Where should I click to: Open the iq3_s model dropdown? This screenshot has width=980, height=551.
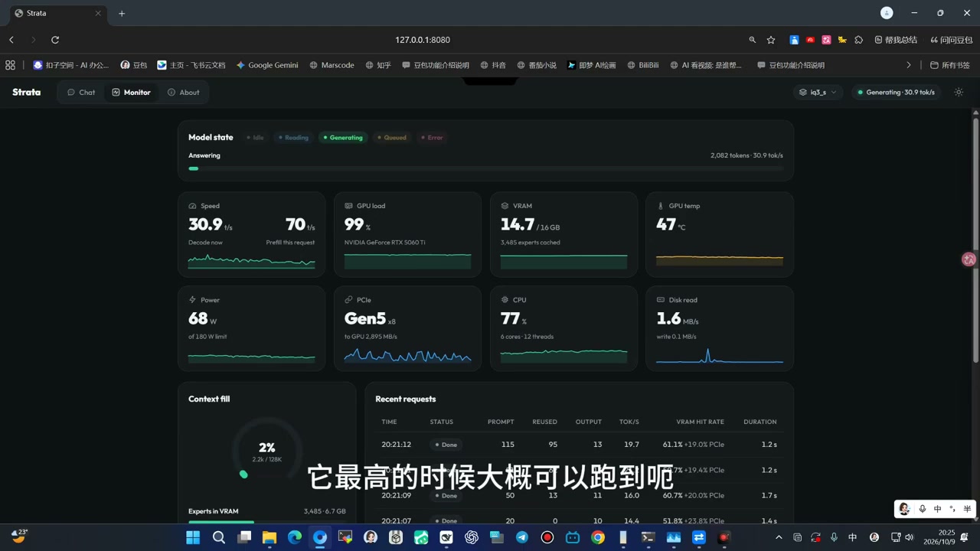pyautogui.click(x=818, y=93)
